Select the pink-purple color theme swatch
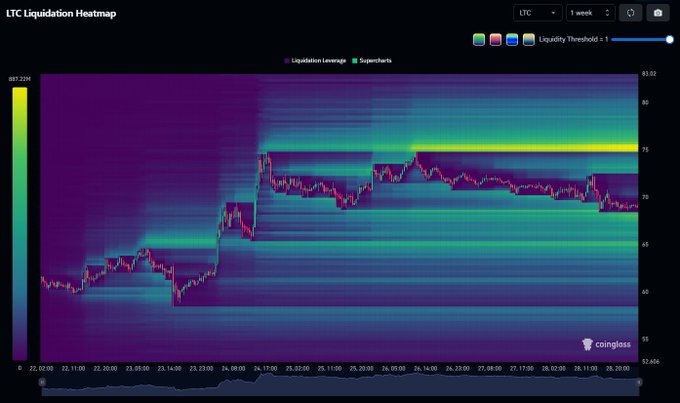 click(495, 39)
